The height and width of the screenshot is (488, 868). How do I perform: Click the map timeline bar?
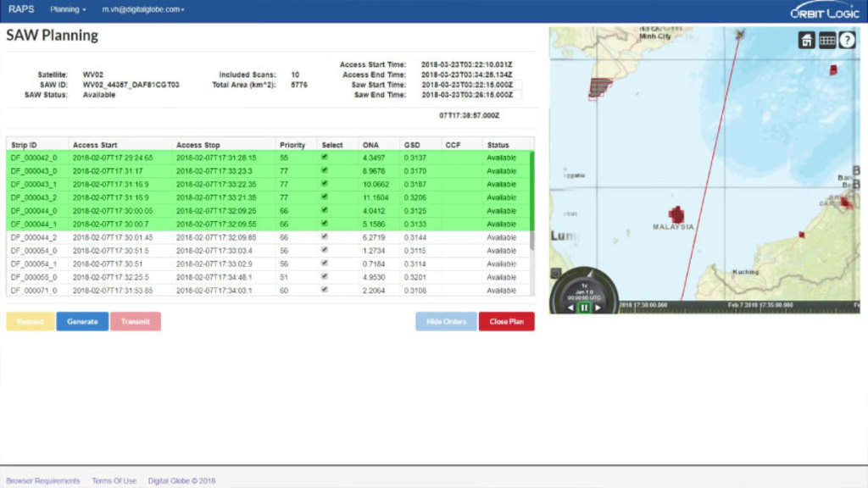[739, 306]
